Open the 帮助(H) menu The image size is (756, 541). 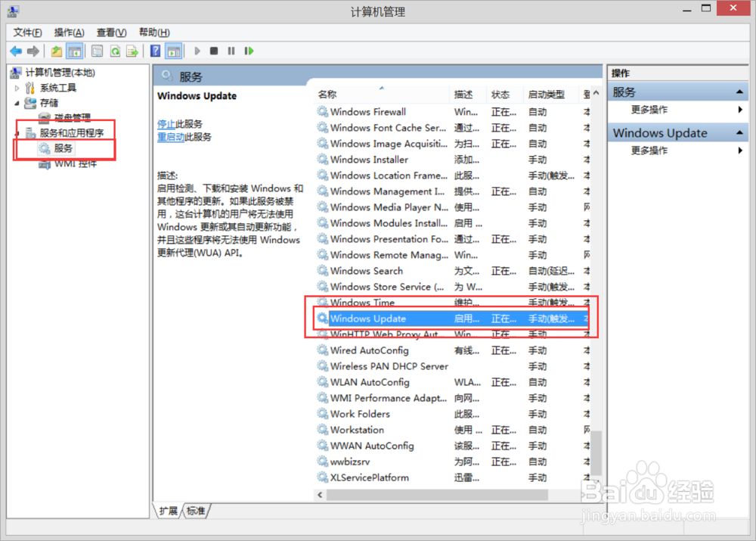click(154, 33)
